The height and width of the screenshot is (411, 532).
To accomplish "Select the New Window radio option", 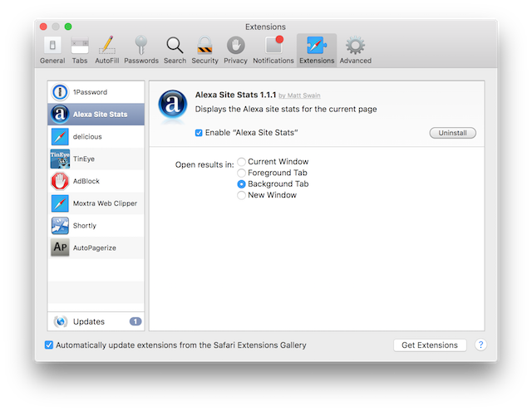I will click(x=242, y=195).
